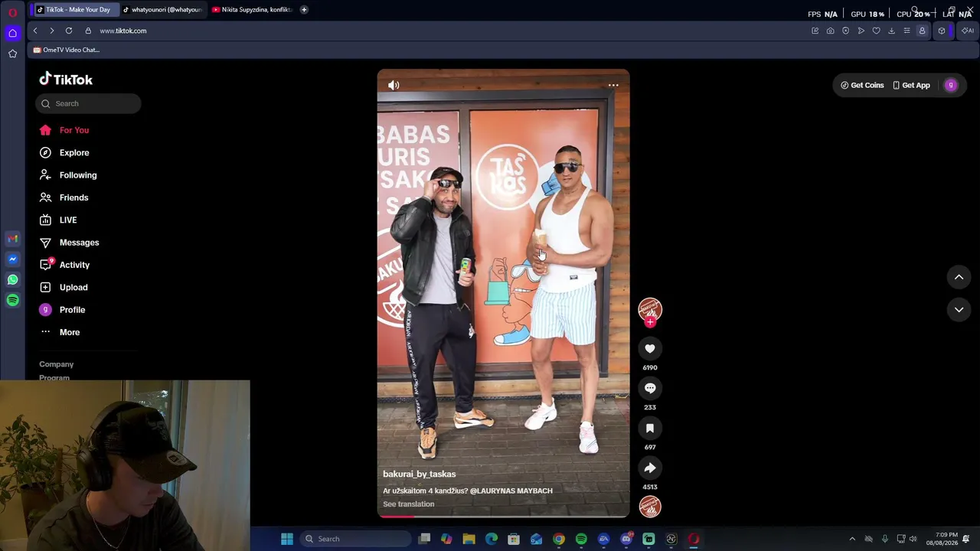Open Messenger in the Opera sidebar
The height and width of the screenshot is (551, 980).
pos(12,259)
